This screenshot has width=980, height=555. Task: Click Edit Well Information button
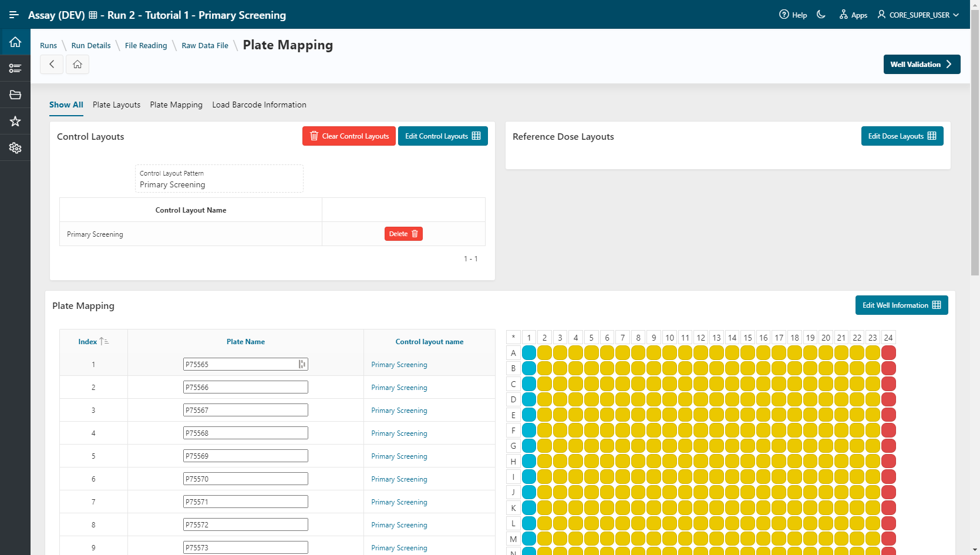click(901, 305)
